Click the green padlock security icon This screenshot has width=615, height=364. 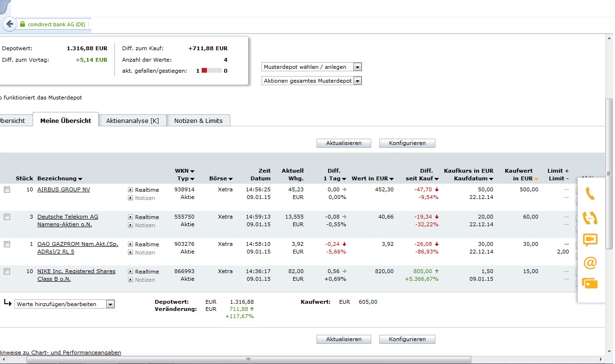(22, 24)
